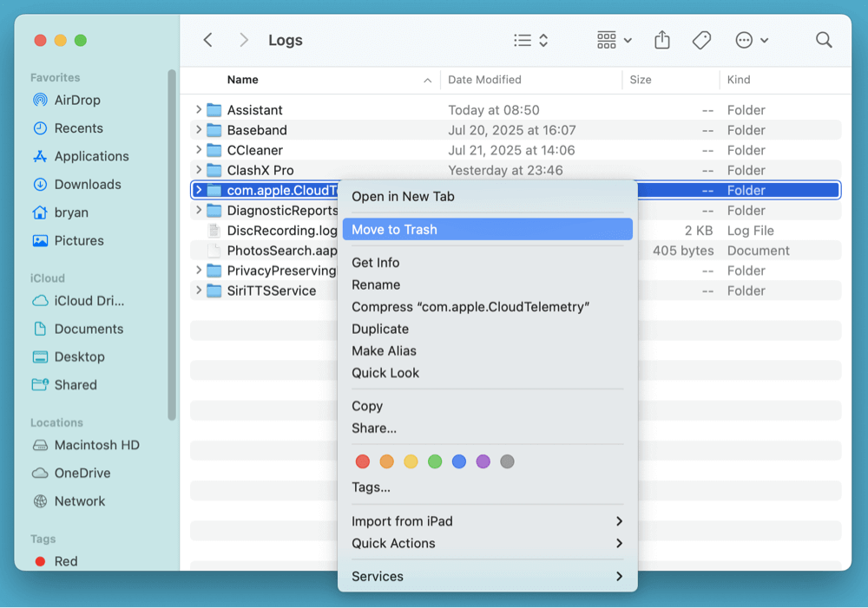
Task: Apply the green tag color swatch
Action: pyautogui.click(x=435, y=461)
